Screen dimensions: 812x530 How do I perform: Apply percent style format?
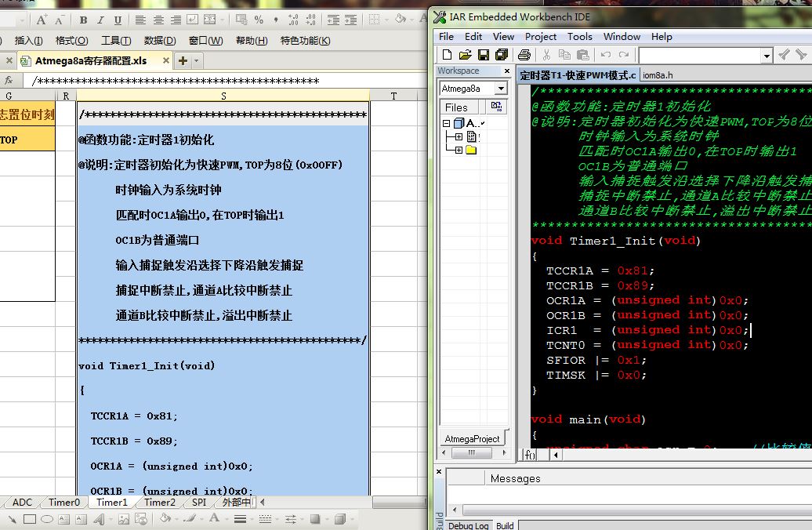click(x=259, y=20)
